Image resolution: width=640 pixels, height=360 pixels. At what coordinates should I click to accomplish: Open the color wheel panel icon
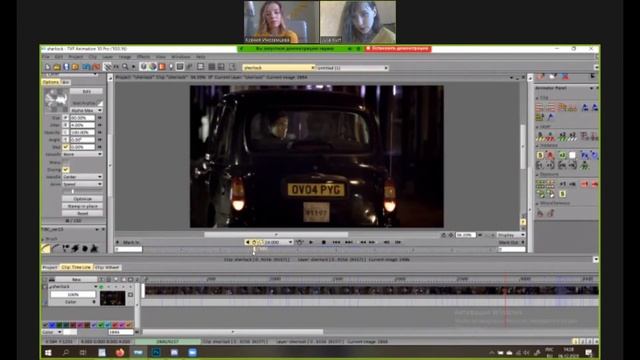pyautogui.click(x=153, y=67)
